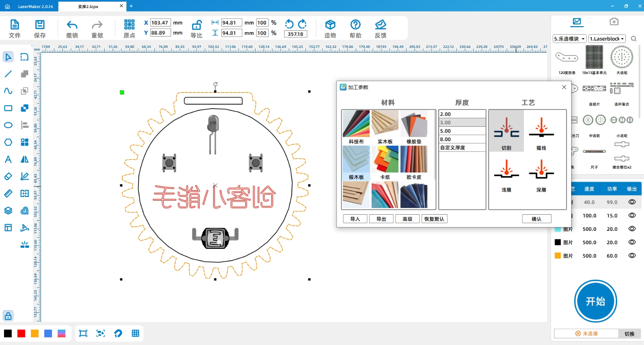Toggle visibility of the orange 图片 layer
This screenshot has width=644, height=345.
(x=632, y=255)
